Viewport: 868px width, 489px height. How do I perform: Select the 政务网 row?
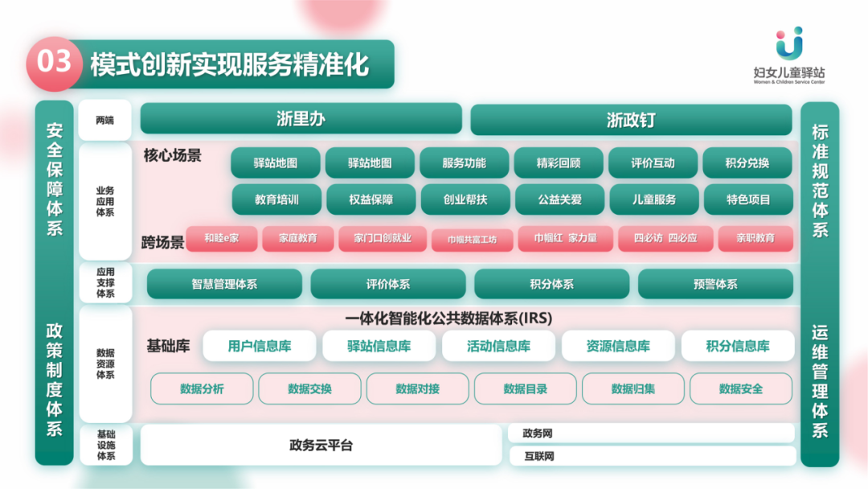652,434
